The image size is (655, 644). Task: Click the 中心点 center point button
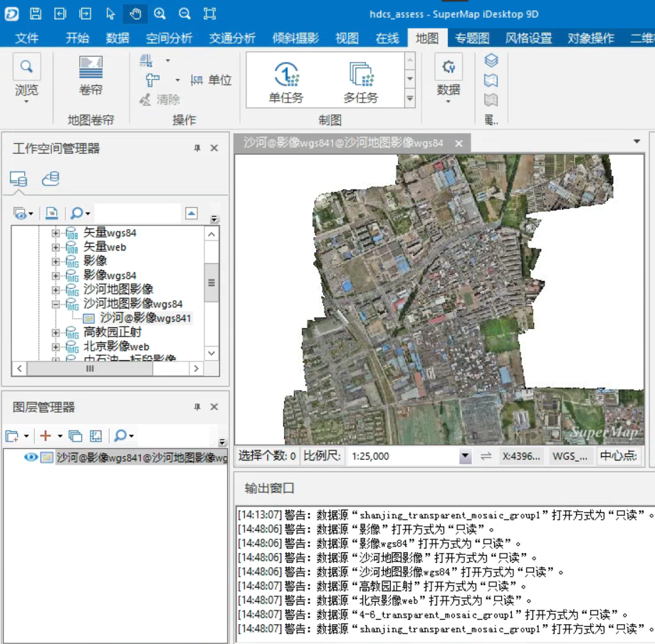(x=618, y=455)
